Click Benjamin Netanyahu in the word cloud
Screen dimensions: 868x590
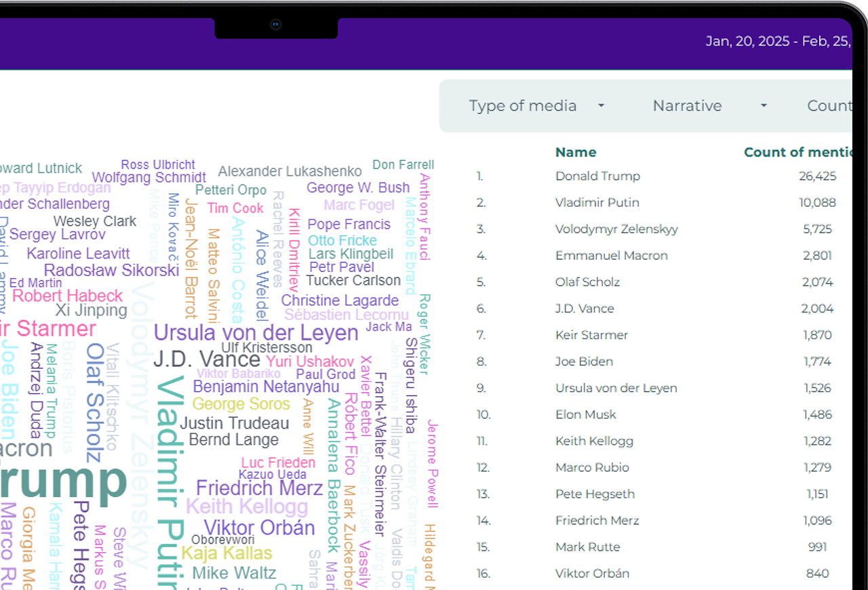click(x=266, y=387)
